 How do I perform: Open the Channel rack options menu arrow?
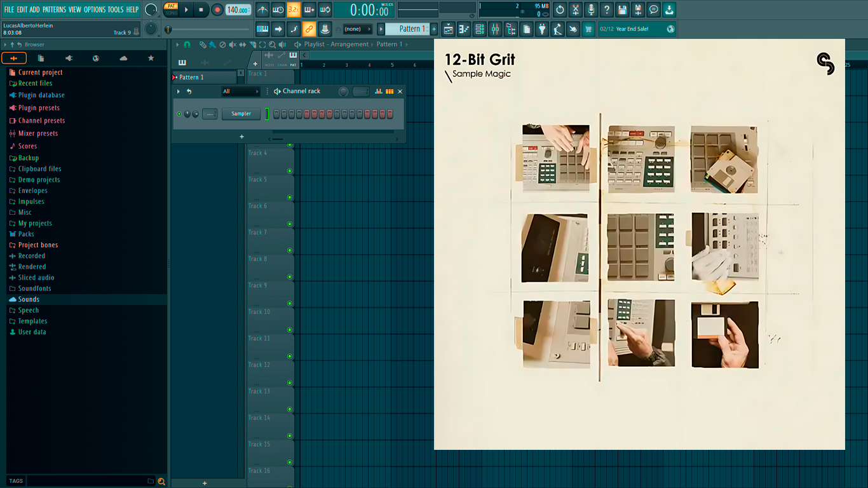(x=179, y=91)
